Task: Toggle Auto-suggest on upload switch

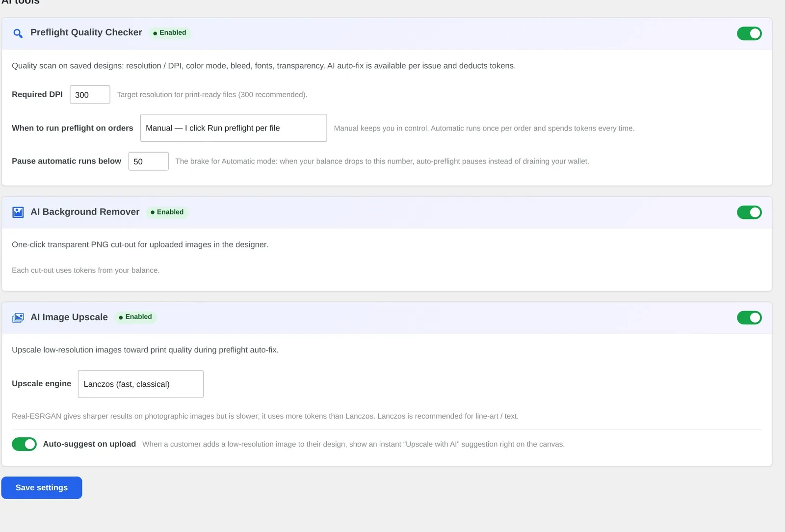Action: click(x=24, y=444)
